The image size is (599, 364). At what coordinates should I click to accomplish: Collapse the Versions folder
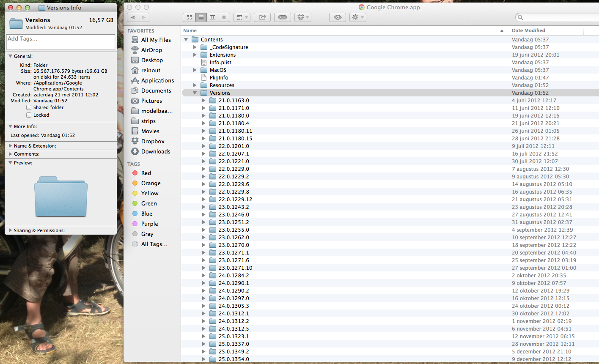pyautogui.click(x=195, y=93)
